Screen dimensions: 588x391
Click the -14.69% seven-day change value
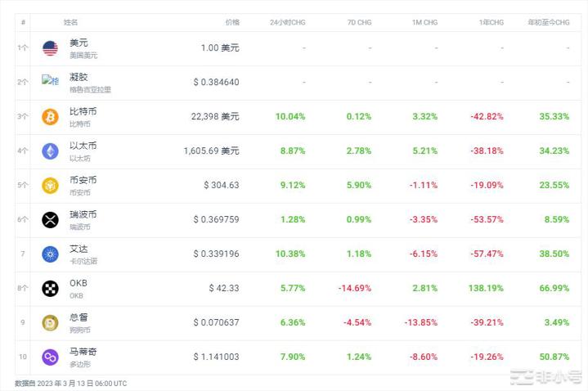click(x=355, y=288)
